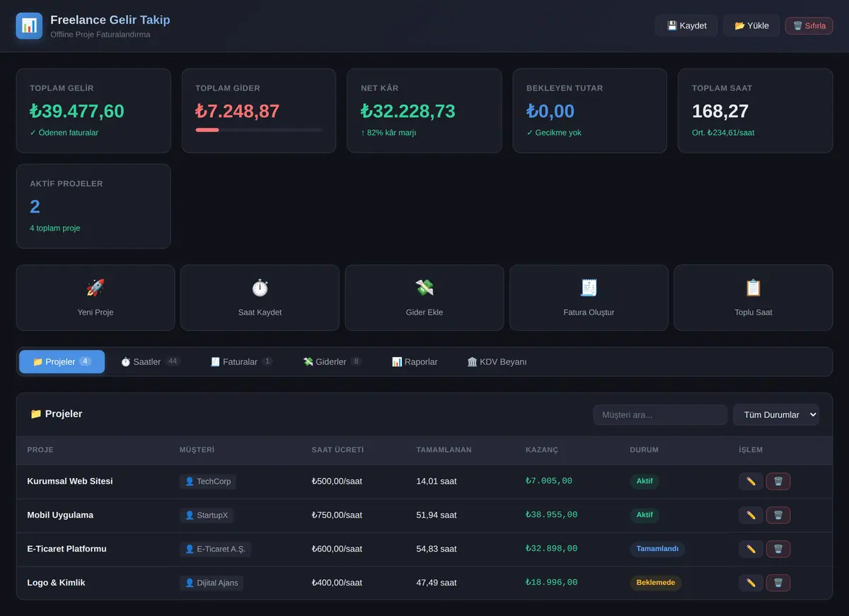Open the Giderler tab
Image resolution: width=849 pixels, height=616 pixels.
[x=333, y=361]
